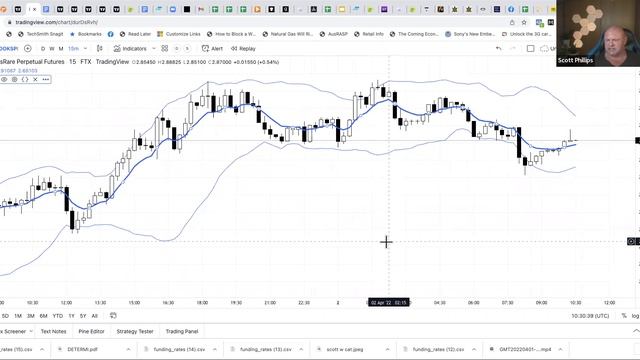Select the 5Y date range

point(83,316)
